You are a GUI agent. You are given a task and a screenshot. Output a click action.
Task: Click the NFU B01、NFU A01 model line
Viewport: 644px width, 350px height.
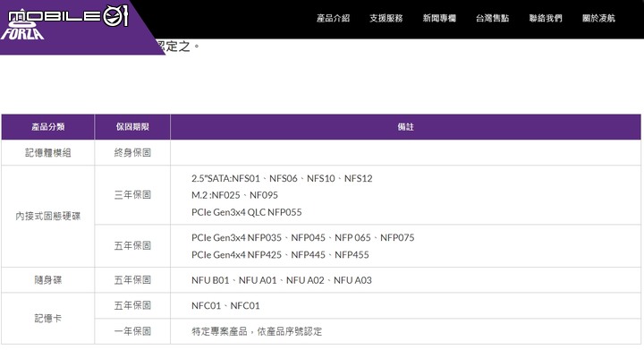point(282,280)
